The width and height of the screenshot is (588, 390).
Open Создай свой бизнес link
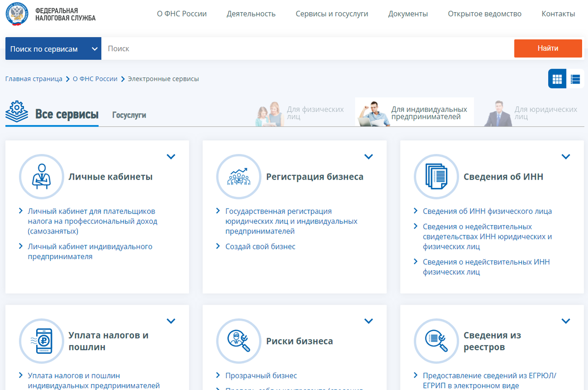(260, 246)
